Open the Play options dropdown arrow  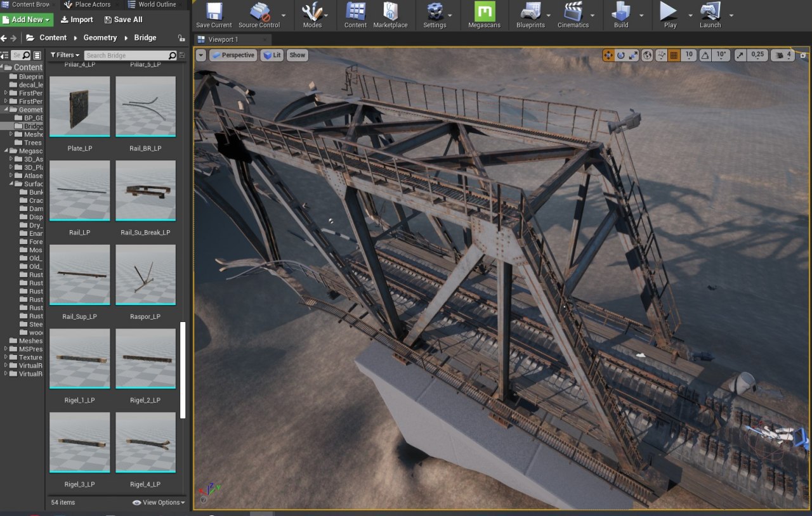[689, 15]
